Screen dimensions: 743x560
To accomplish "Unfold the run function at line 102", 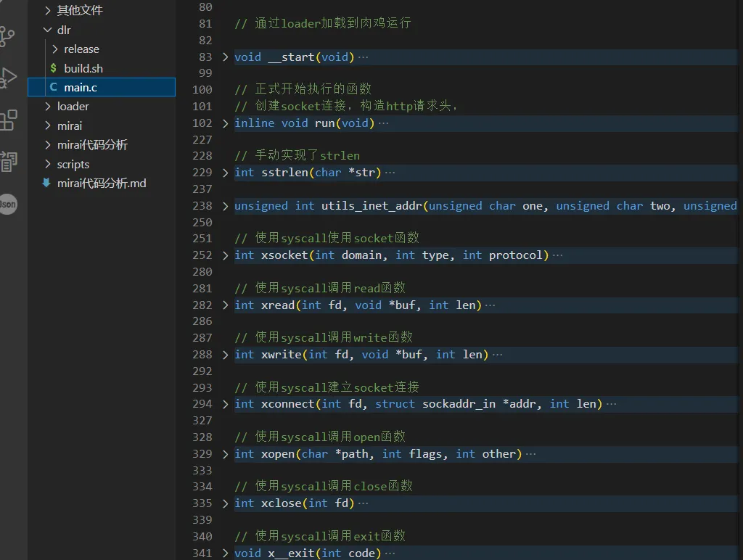I will tap(225, 123).
